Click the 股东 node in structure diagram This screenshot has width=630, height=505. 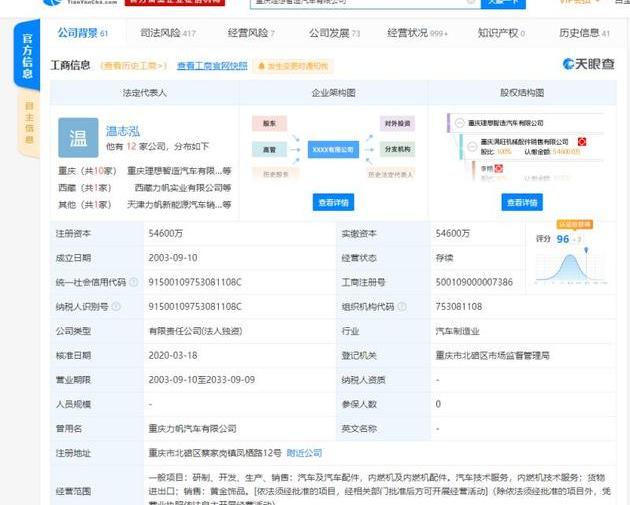(270, 123)
